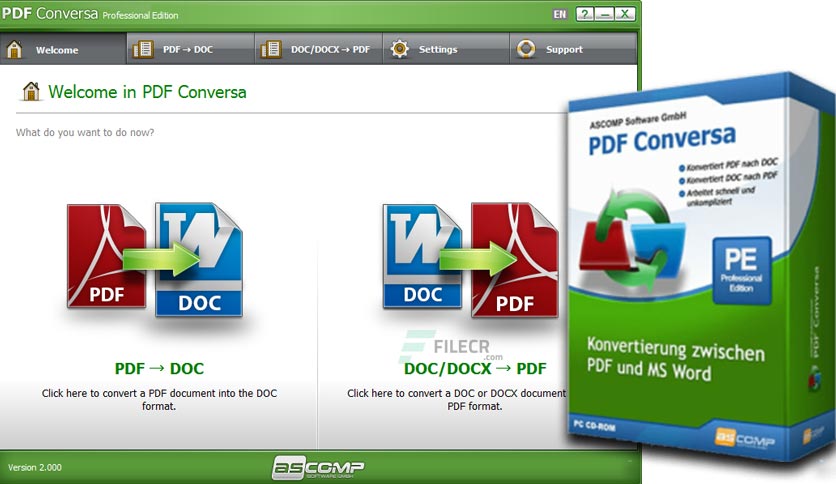Screen dimensions: 836x484
Task: Click the PE Professional Edition badge on box
Action: 742,270
